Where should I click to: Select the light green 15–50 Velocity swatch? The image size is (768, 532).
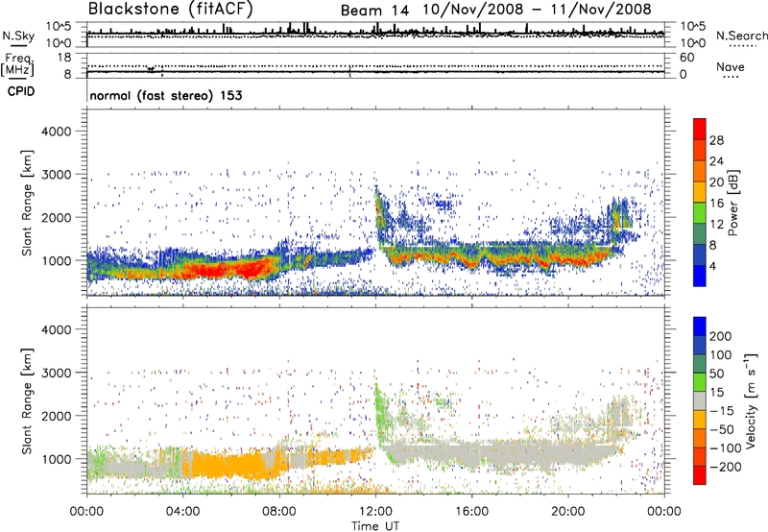click(700, 382)
